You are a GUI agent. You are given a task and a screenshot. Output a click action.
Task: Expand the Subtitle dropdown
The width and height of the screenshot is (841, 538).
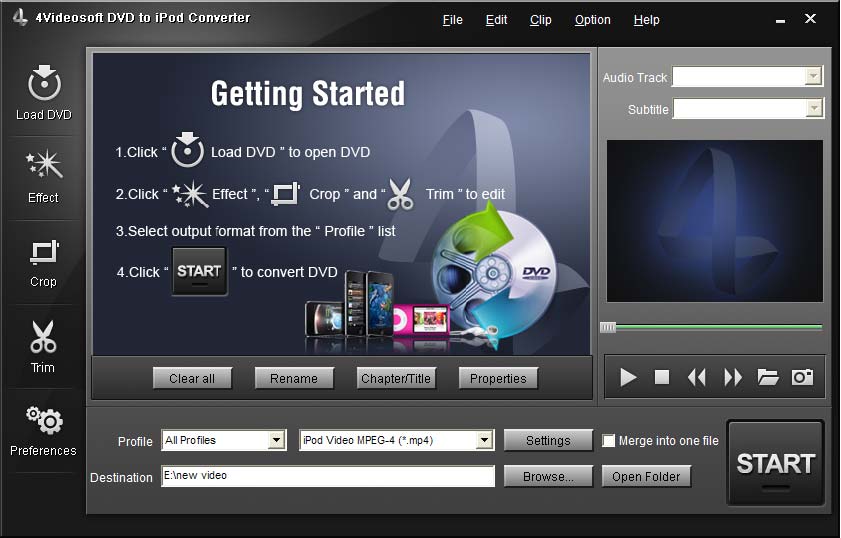coord(814,108)
